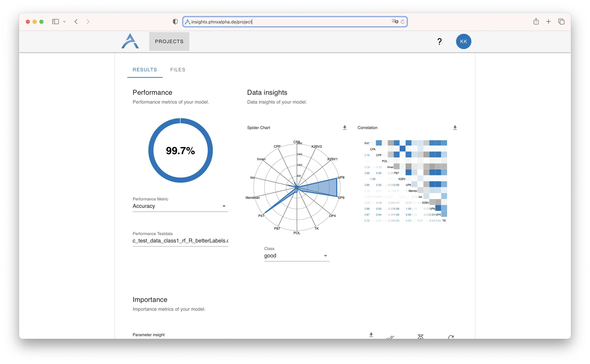Open the PROJECTS menu
Image resolution: width=590 pixels, height=364 pixels.
169,41
